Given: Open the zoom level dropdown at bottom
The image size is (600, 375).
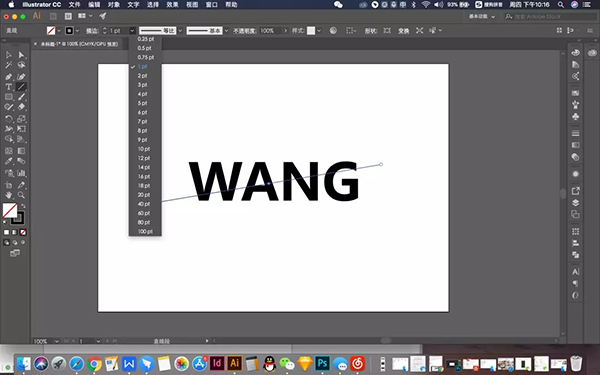Looking at the screenshot, I should coord(57,341).
